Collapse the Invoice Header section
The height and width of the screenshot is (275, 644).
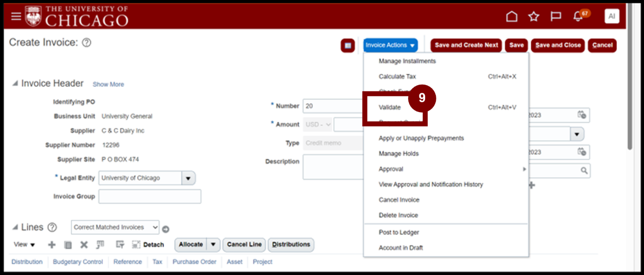click(15, 84)
